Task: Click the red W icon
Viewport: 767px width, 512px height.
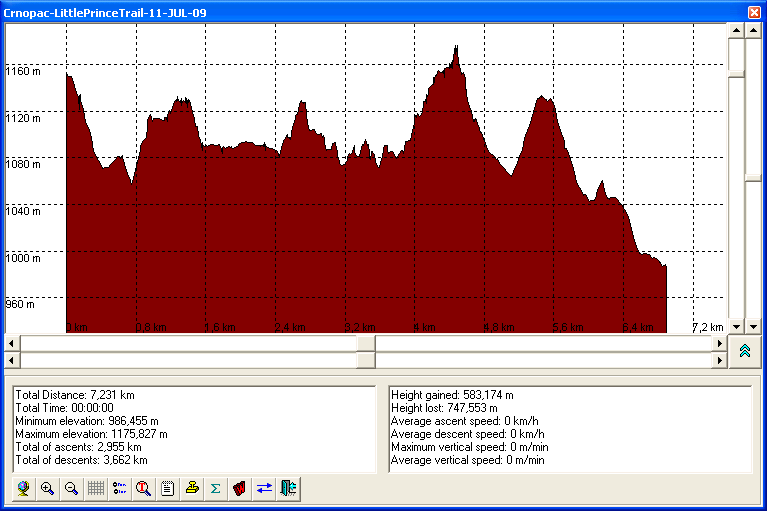Action: point(239,489)
